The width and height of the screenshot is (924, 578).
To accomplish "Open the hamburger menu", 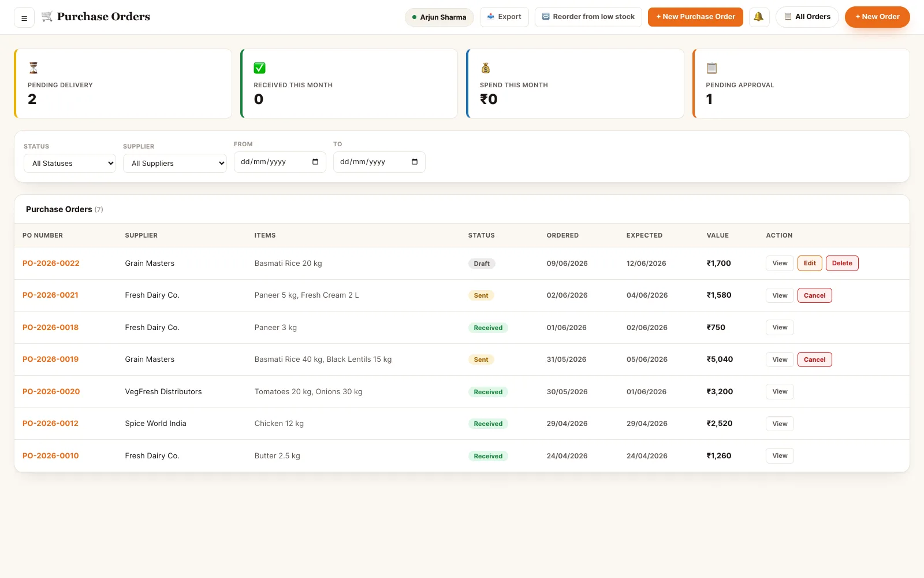I will pyautogui.click(x=24, y=17).
